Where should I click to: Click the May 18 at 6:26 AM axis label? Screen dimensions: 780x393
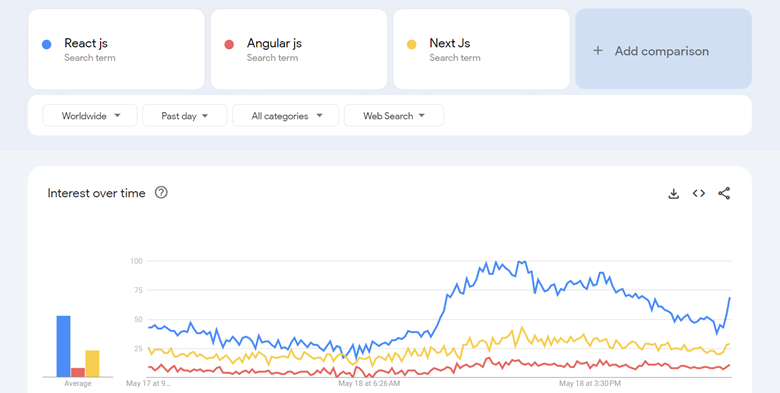click(369, 384)
